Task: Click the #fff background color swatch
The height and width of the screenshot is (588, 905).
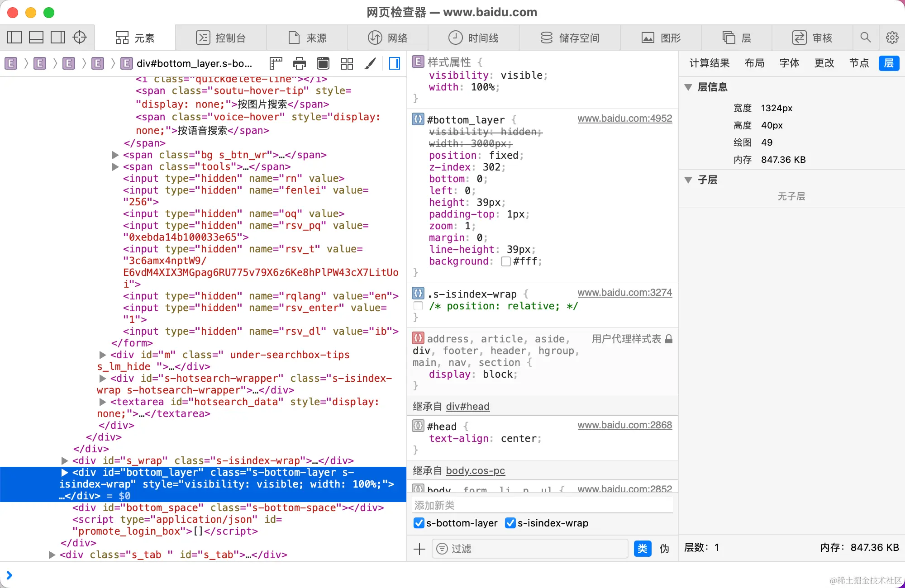Action: pos(506,261)
